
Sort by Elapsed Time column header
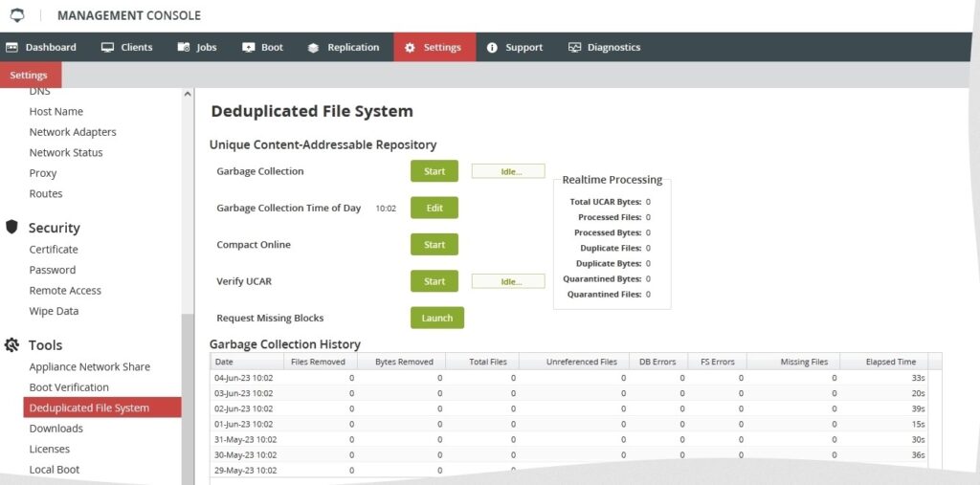883,362
